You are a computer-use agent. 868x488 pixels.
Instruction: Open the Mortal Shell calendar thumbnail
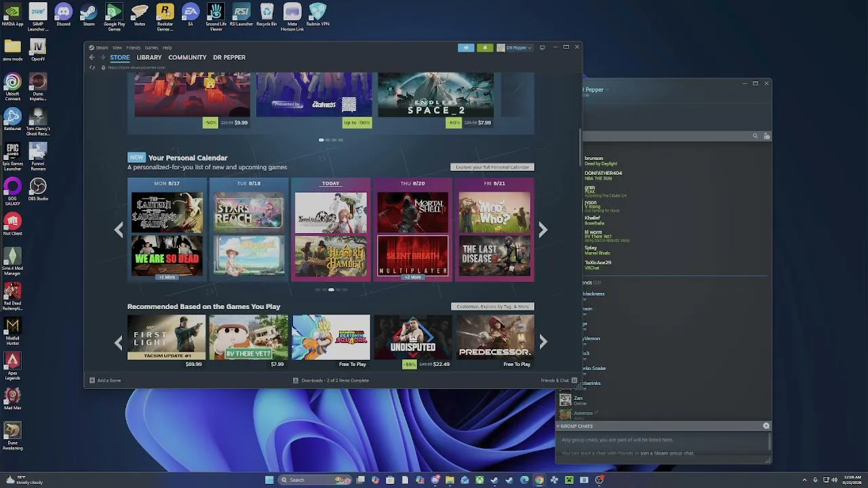click(x=413, y=212)
